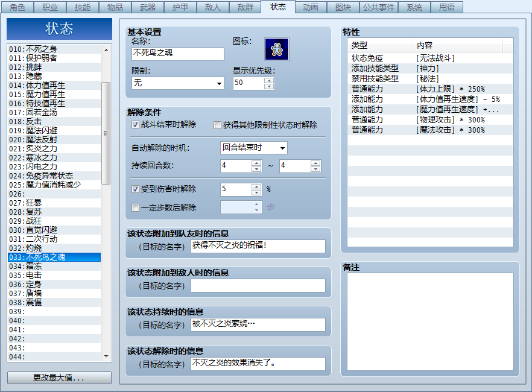This screenshot has height=392, width=532.
Task: Toggle 战斗结束时解除 checkbox
Action: coord(135,125)
